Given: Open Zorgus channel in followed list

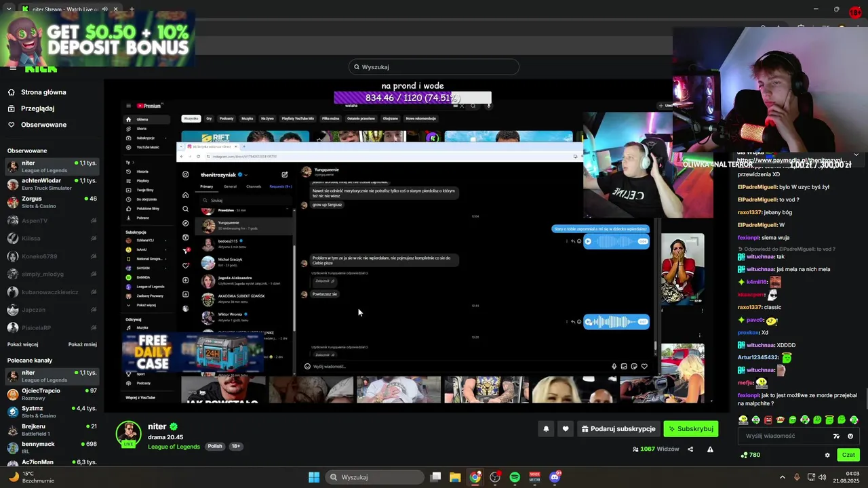Looking at the screenshot, I should (52, 202).
